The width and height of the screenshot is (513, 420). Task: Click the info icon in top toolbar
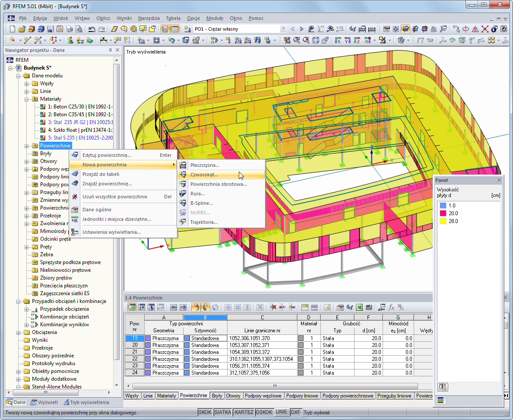click(494, 29)
